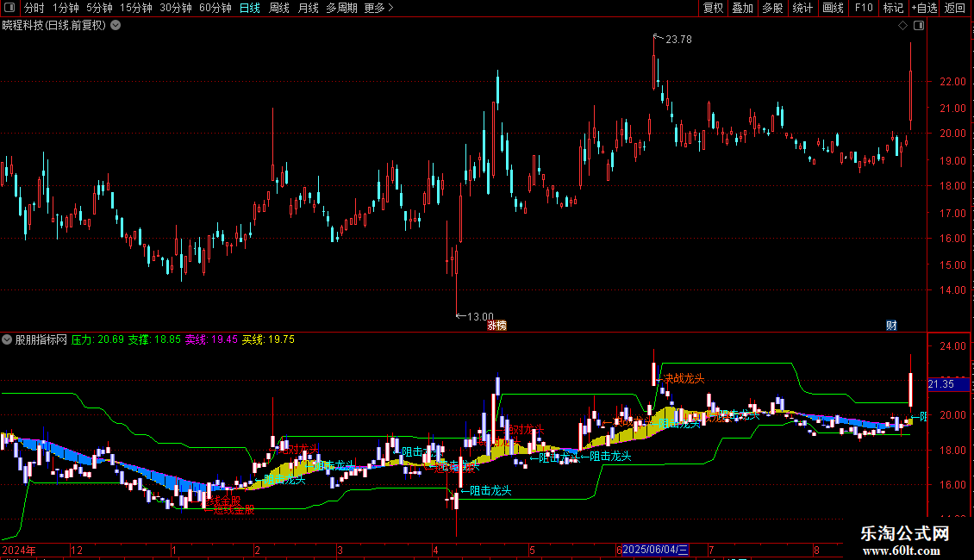Click the 买线: 19.75 indicator value

click(x=268, y=339)
